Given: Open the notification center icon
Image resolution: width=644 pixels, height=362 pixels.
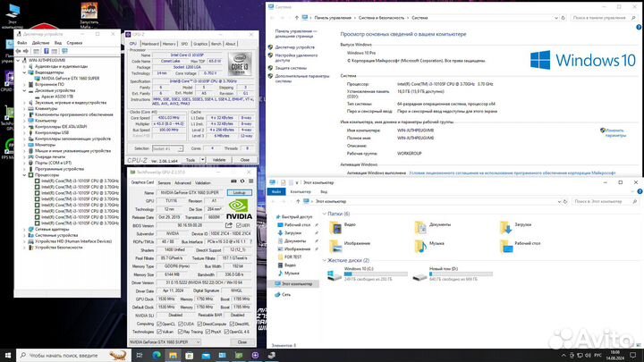Looking at the screenshot, I should 633,356.
